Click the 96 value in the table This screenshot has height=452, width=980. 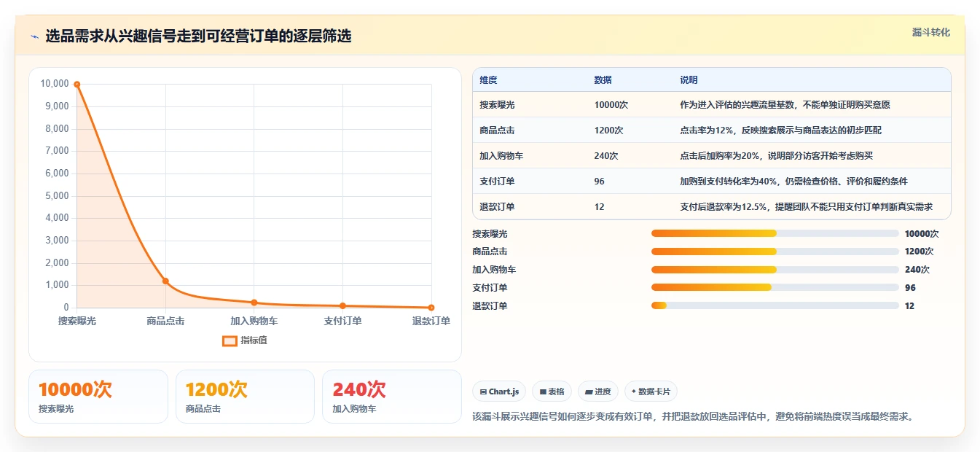600,182
